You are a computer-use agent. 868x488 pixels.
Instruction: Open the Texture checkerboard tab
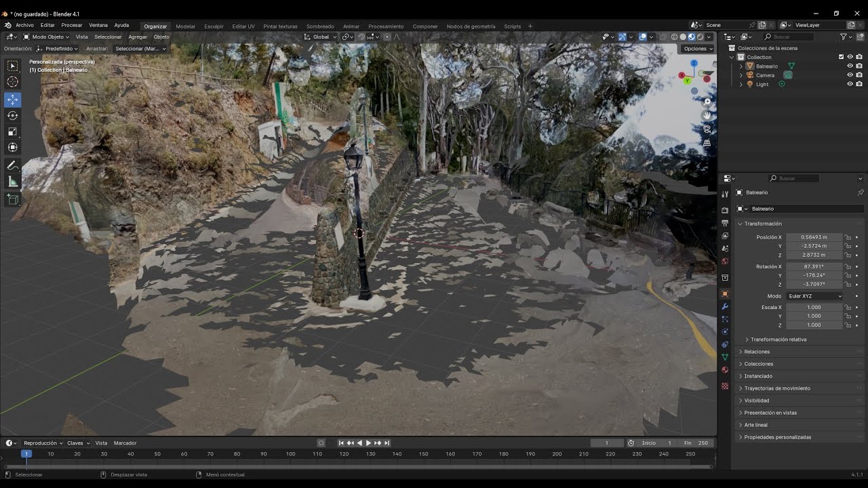(x=725, y=386)
